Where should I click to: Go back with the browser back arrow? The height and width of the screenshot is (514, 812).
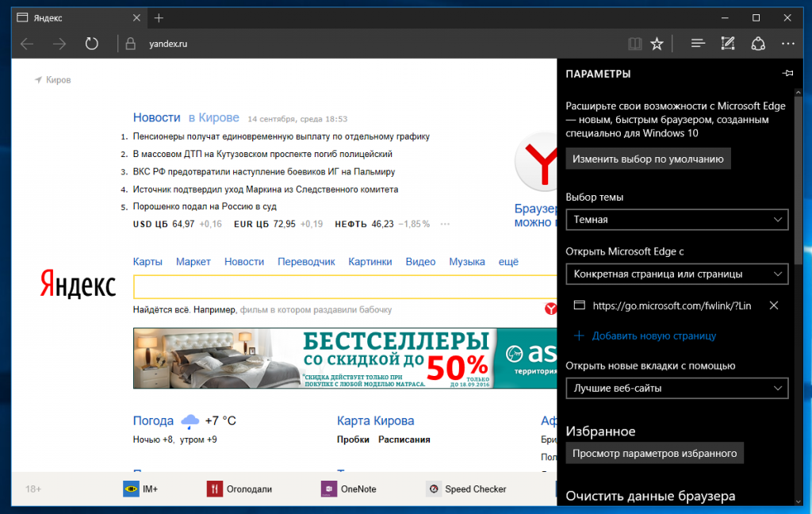[27, 44]
